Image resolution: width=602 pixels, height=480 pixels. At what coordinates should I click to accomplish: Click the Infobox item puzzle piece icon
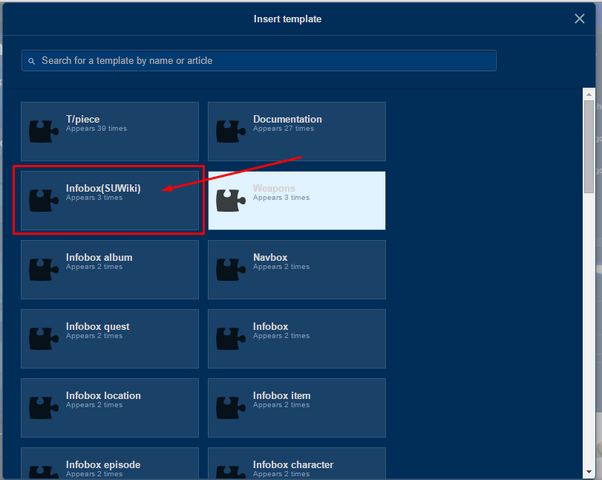tap(231, 408)
